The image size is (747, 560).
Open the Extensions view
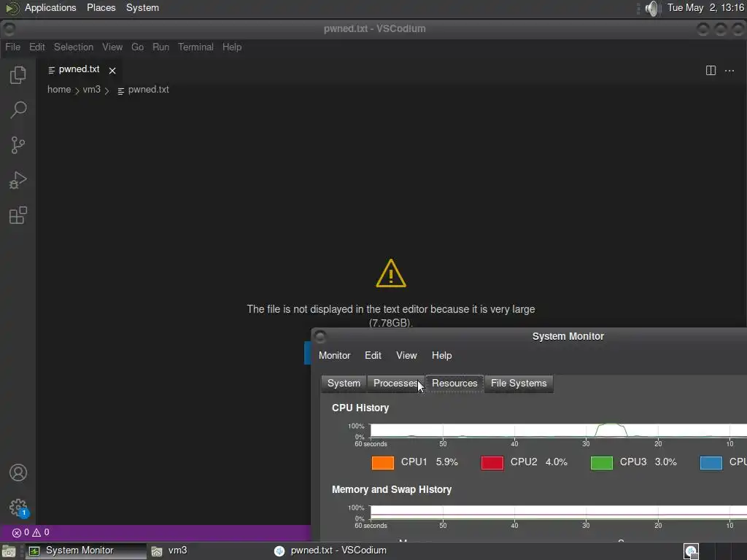click(18, 215)
